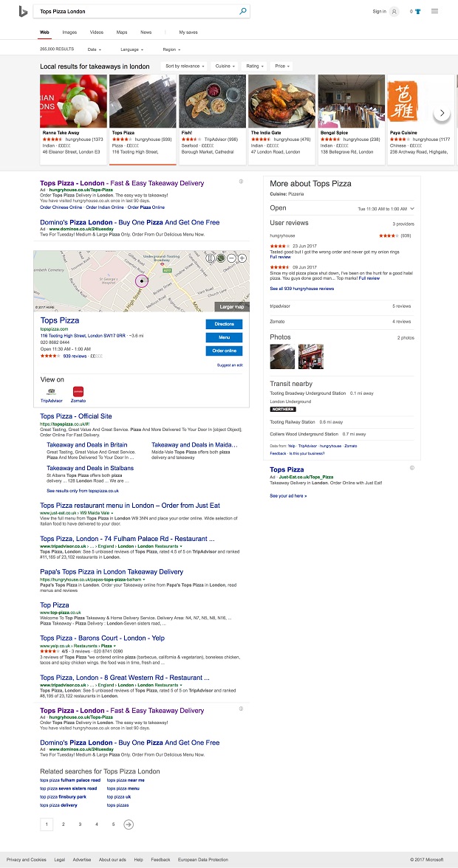Click the map aerial view icon
This screenshot has width=458, height=868.
(220, 258)
